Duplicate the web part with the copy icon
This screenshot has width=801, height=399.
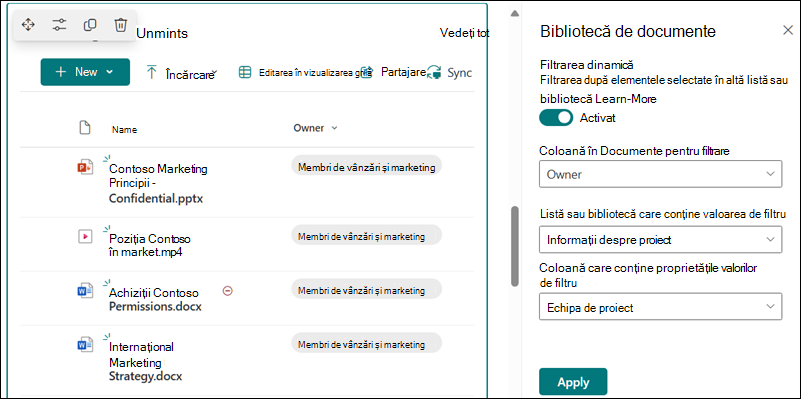click(90, 24)
